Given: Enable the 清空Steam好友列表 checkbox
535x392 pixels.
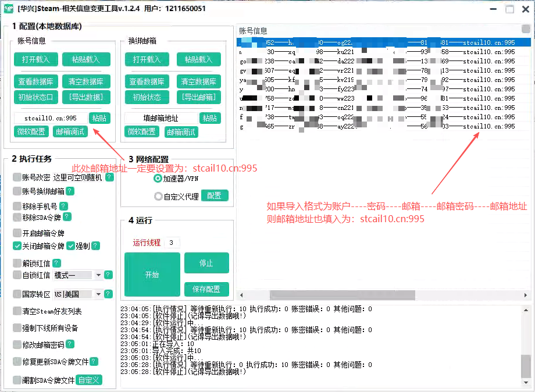Looking at the screenshot, I should click(x=16, y=311).
